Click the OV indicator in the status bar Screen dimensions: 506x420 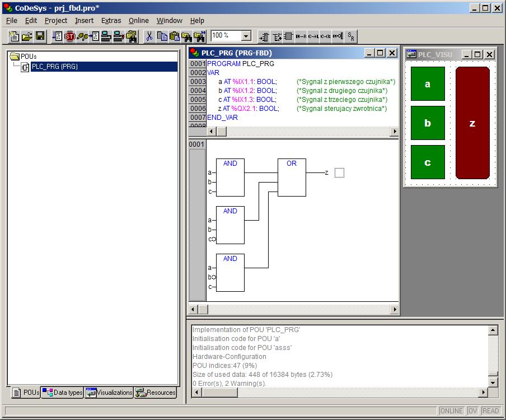pyautogui.click(x=472, y=411)
